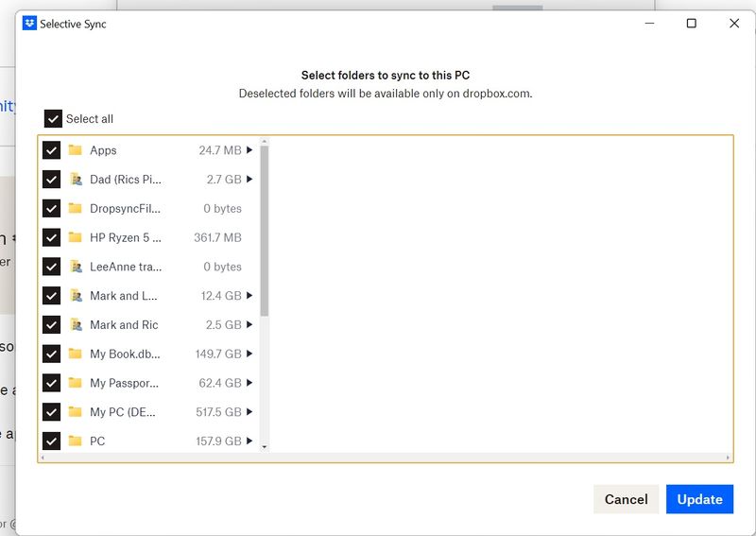
Task: Expand the Dad (Rics Pi... folder arrow
Action: (x=249, y=179)
